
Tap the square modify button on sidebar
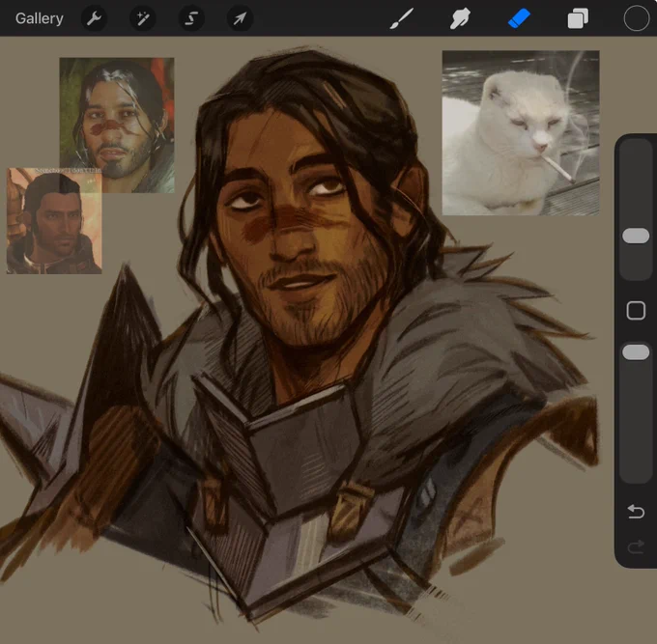tap(636, 311)
